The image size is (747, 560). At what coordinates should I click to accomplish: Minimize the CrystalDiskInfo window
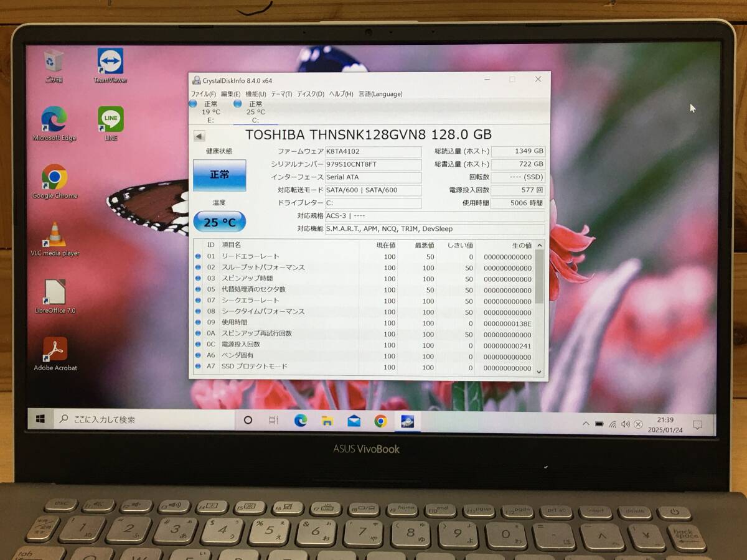pyautogui.click(x=487, y=80)
